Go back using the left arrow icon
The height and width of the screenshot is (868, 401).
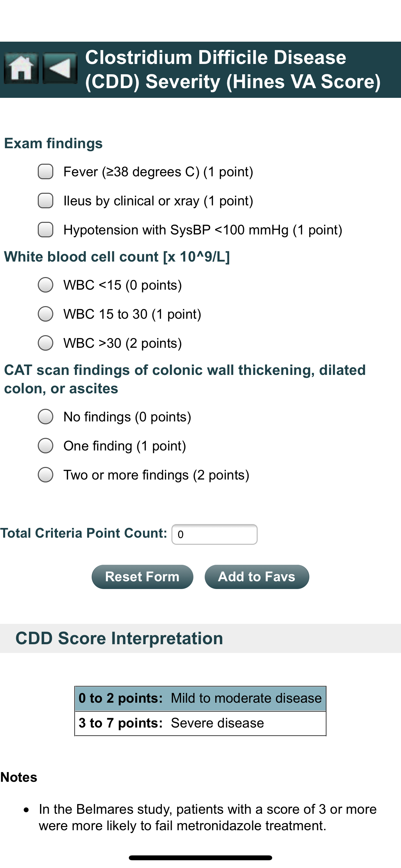[x=60, y=68]
